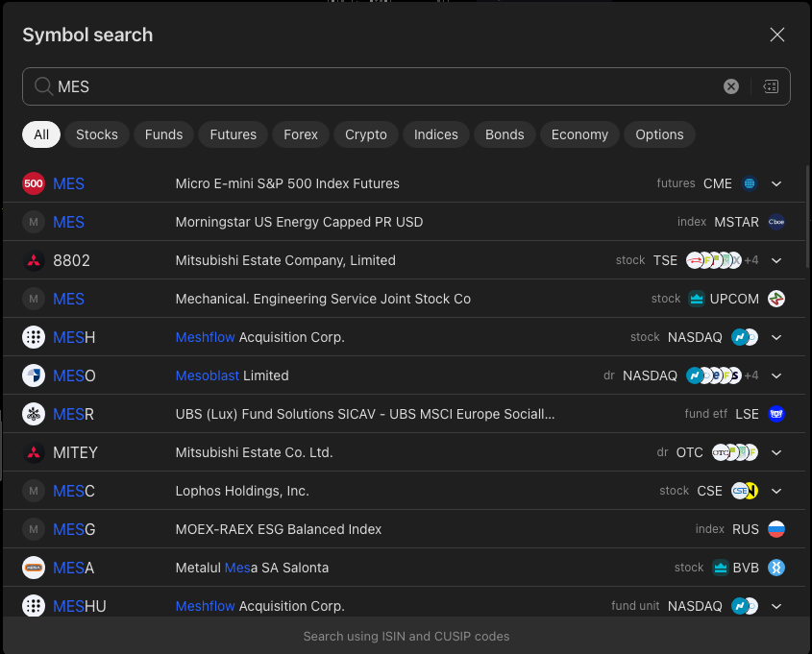This screenshot has width=812, height=654.
Task: Select Mitsubishi Estate Company, Limited
Action: [x=285, y=260]
